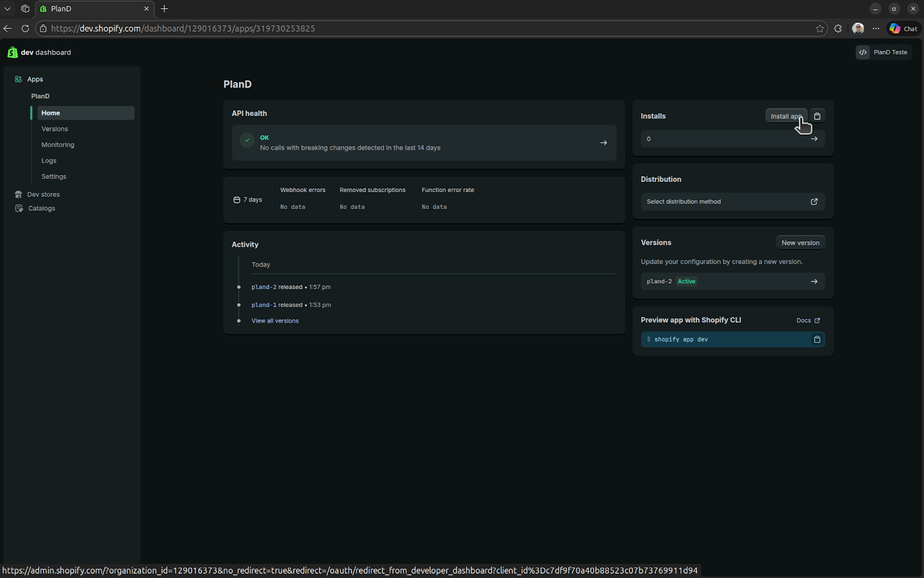Open distribution method external link icon
The height and width of the screenshot is (578, 924).
click(814, 202)
